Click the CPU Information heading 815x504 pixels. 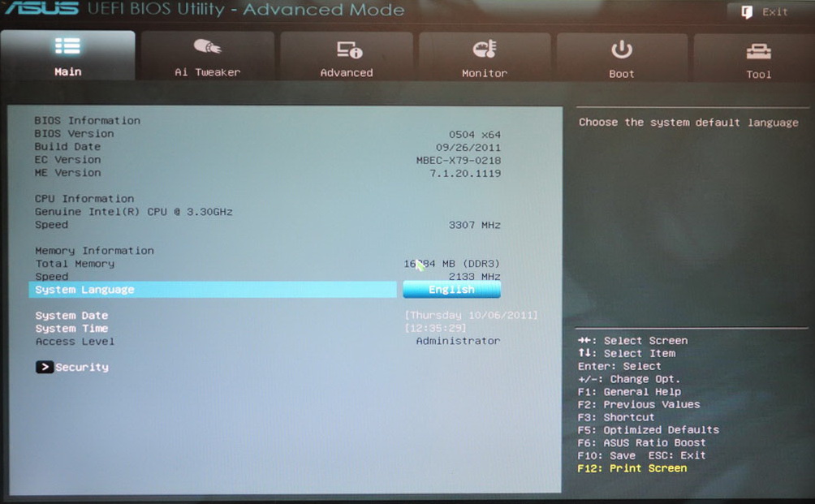coord(84,199)
